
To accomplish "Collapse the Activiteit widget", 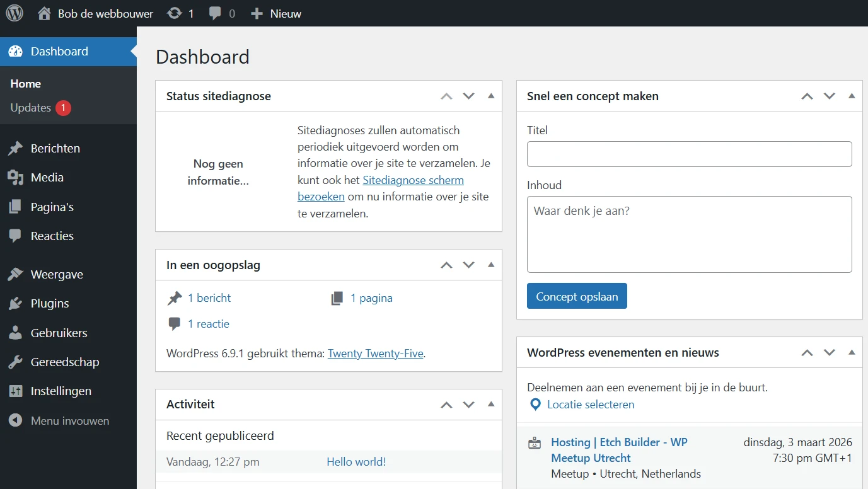I will point(491,404).
